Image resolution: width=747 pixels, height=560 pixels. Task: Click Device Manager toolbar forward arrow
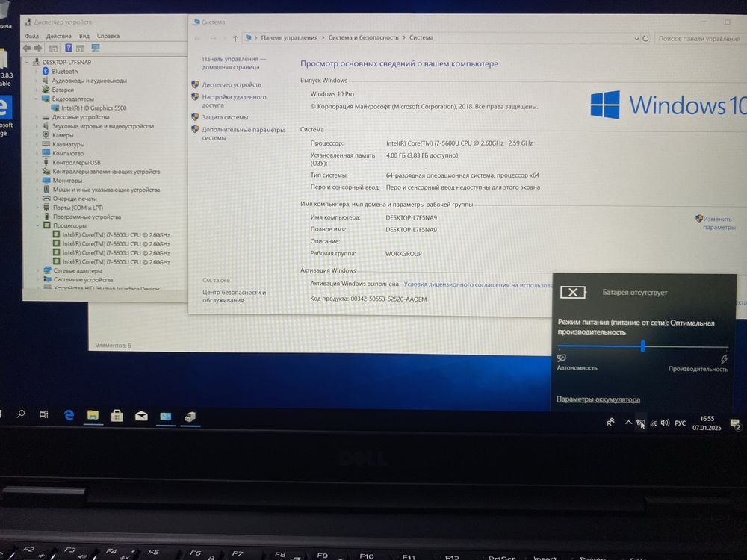(38, 48)
